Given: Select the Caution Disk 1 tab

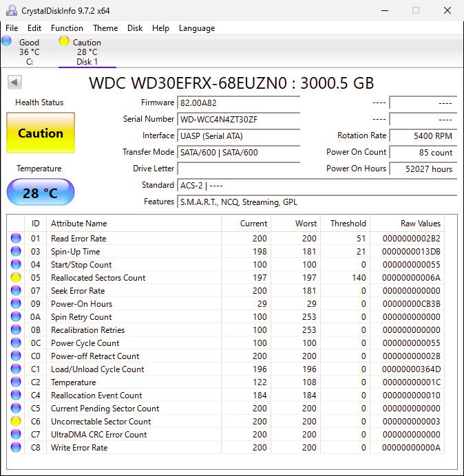Looking at the screenshot, I should (87, 52).
